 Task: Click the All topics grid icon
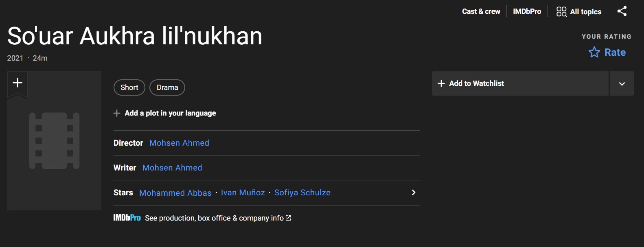click(561, 12)
